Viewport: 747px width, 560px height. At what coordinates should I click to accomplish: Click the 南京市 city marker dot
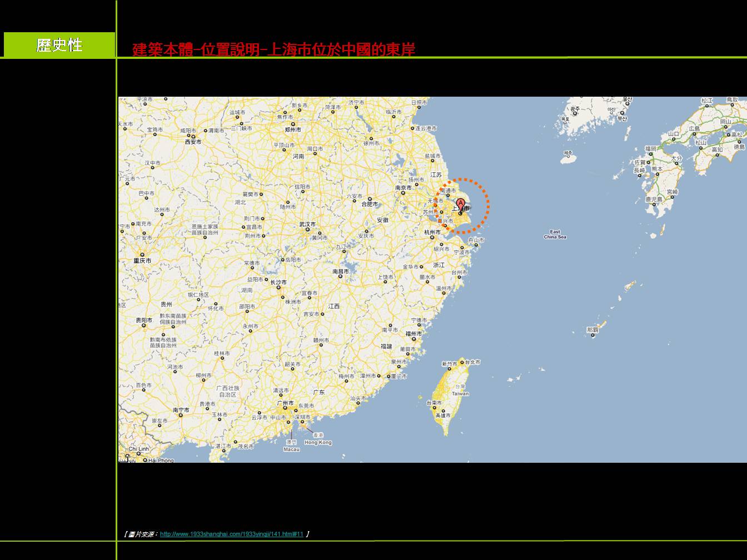coord(403,193)
